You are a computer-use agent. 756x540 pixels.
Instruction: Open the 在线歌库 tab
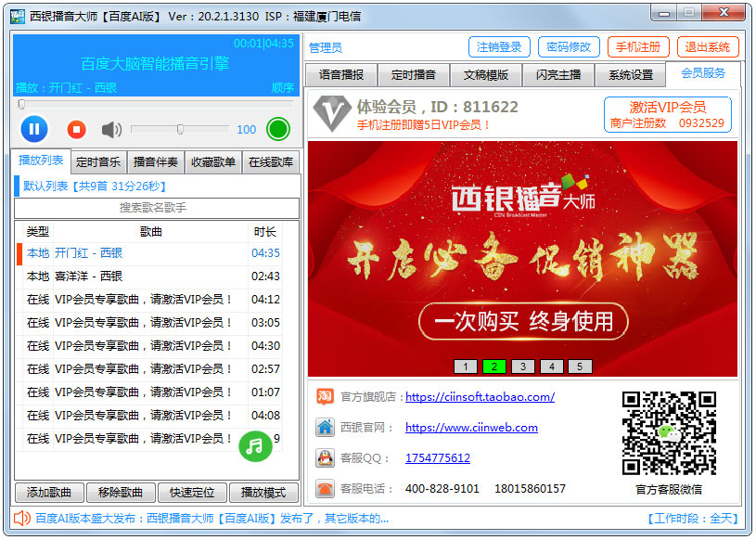click(x=271, y=162)
